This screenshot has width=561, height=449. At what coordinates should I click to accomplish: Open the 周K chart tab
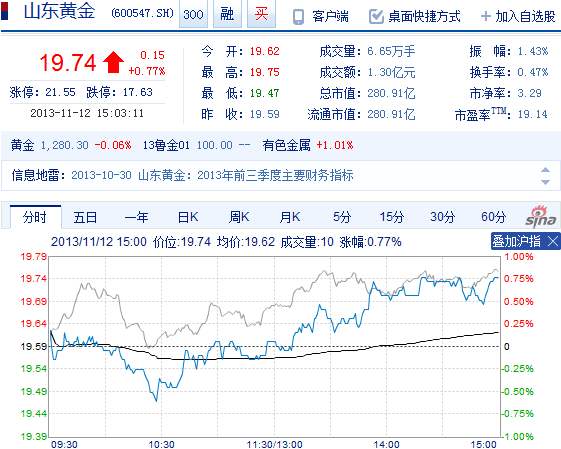tap(239, 217)
